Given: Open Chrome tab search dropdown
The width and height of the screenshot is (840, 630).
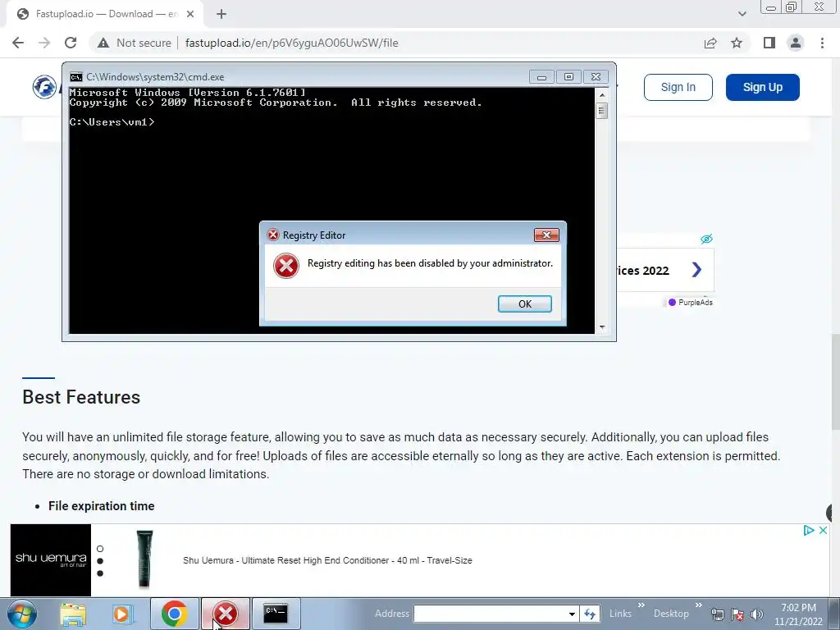Looking at the screenshot, I should pyautogui.click(x=742, y=14).
